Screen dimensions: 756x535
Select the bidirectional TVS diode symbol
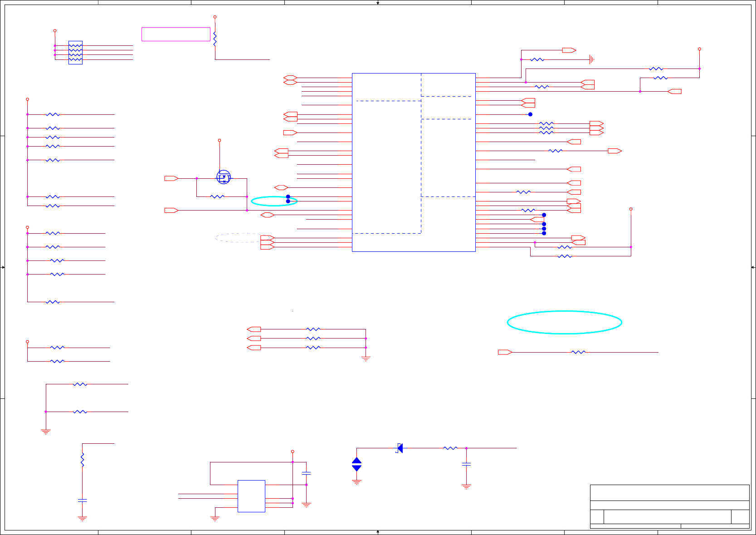point(357,465)
